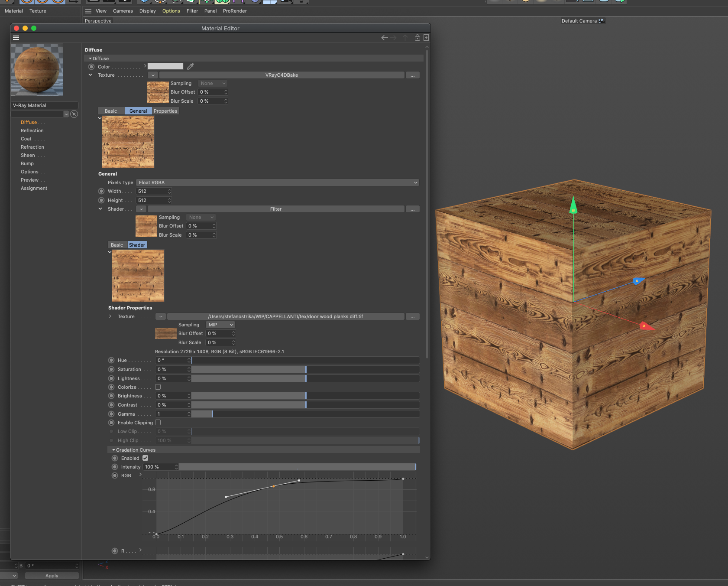Open the Pixels Type Float RGBA dropdown
This screenshot has width=728, height=586.
(278, 182)
